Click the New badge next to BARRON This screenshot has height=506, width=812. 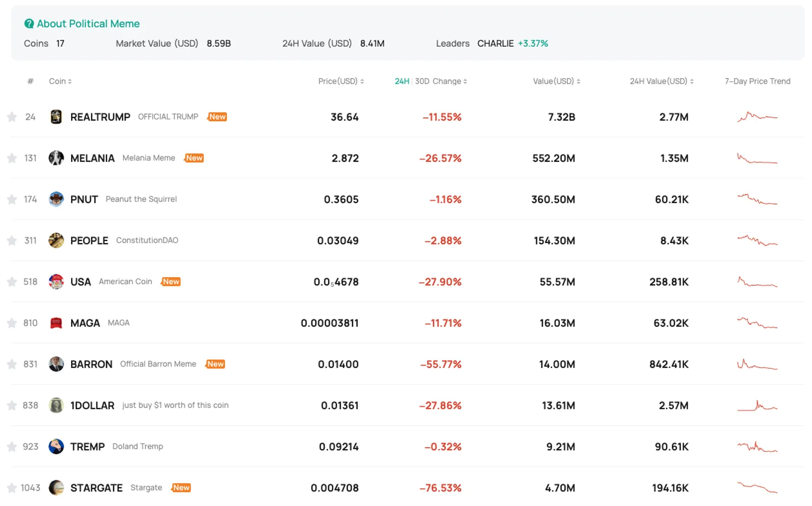click(215, 364)
